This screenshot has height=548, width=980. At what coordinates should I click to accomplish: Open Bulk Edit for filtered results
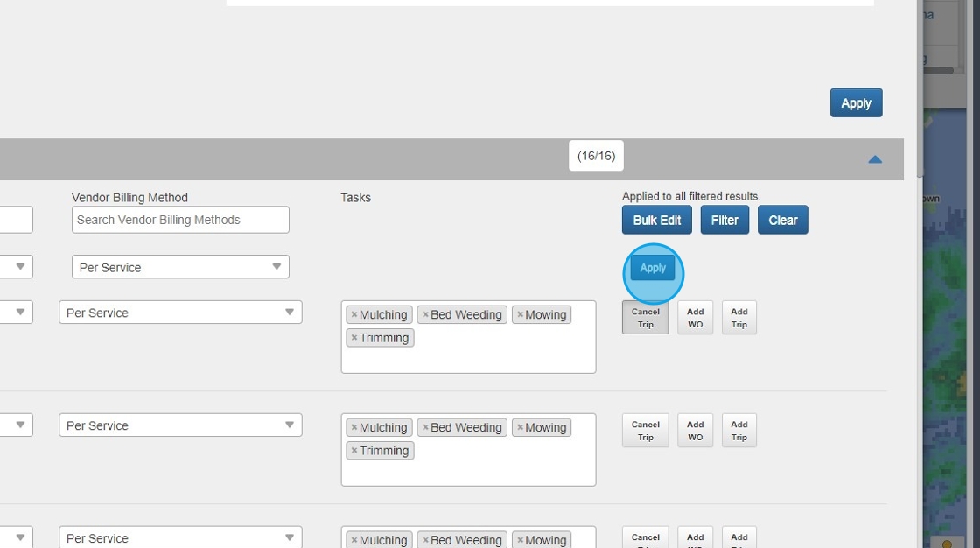(656, 220)
